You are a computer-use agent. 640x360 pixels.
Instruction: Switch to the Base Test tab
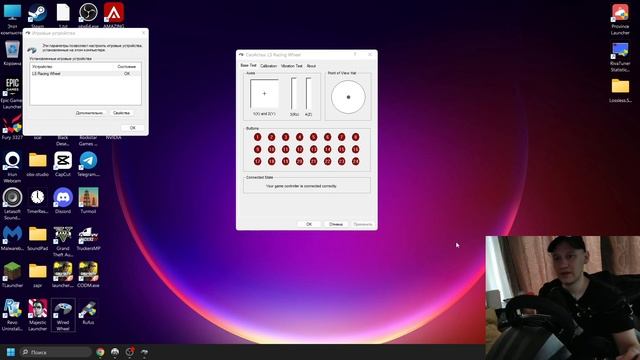[248, 65]
